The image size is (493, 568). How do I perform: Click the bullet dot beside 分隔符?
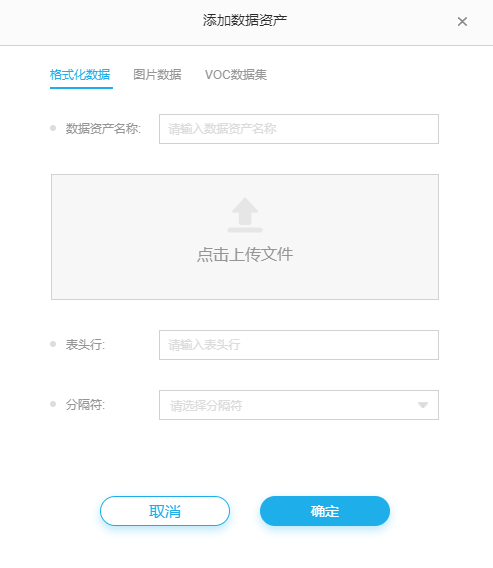(x=53, y=404)
